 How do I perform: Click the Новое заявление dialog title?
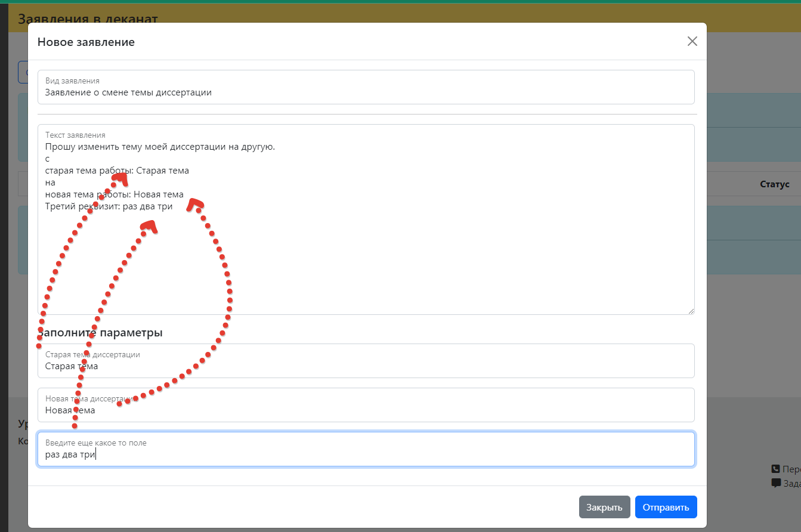[86, 42]
